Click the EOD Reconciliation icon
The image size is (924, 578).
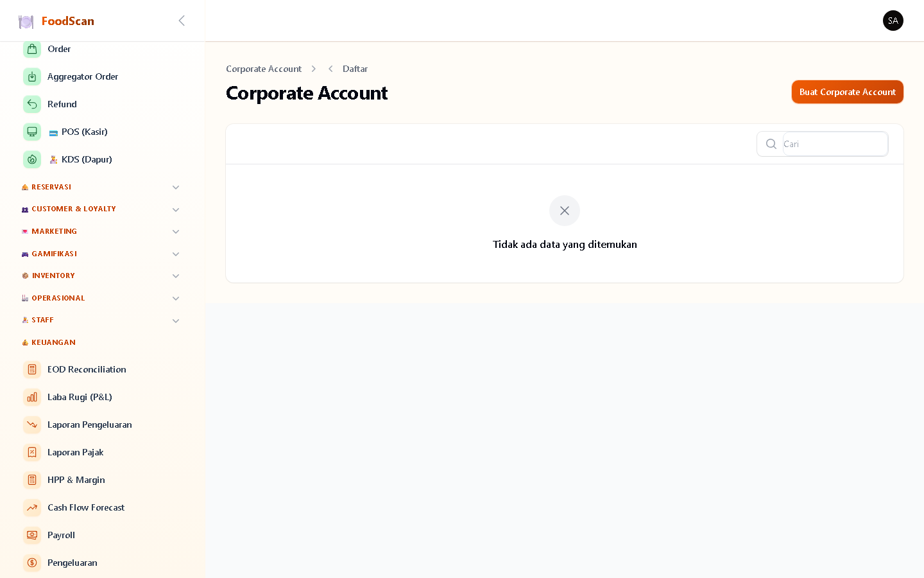[32, 369]
